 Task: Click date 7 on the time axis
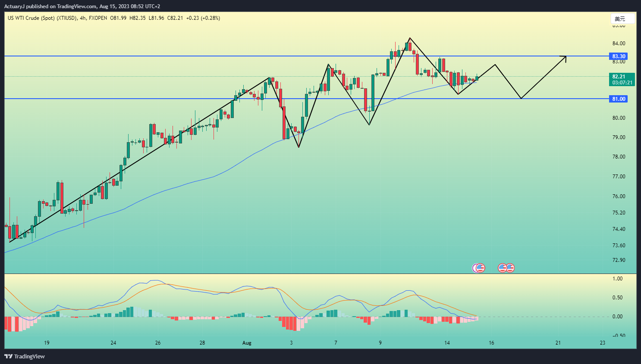pos(336,343)
